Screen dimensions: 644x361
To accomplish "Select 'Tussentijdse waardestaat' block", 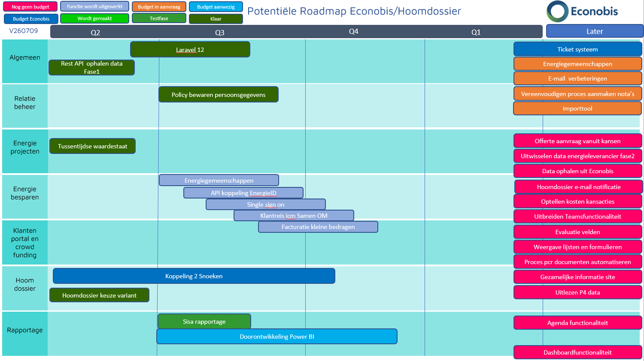I will click(93, 146).
